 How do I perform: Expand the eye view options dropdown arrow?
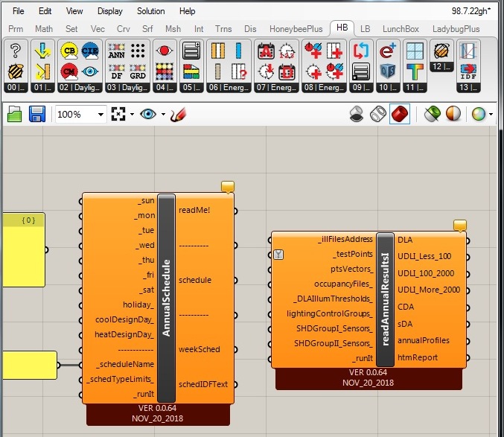pyautogui.click(x=163, y=114)
